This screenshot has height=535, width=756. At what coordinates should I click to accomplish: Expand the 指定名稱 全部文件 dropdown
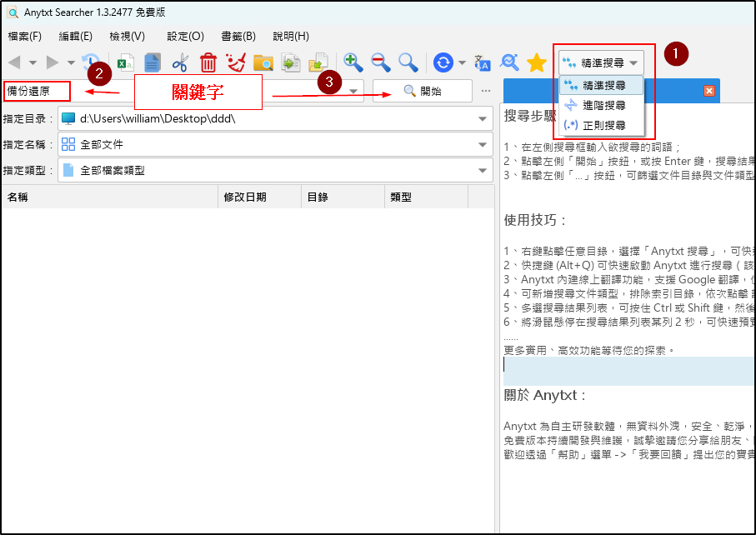pos(482,145)
